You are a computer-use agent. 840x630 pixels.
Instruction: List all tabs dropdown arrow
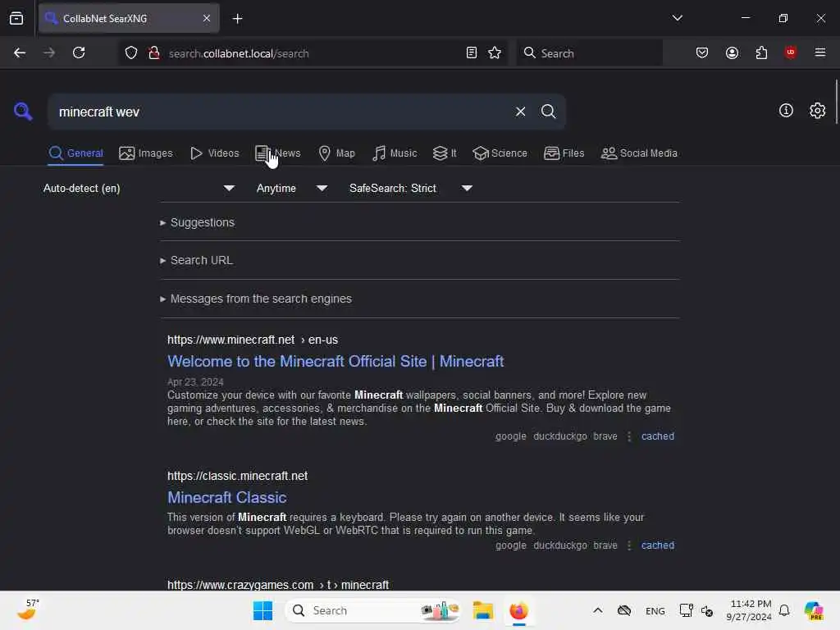pos(677,18)
